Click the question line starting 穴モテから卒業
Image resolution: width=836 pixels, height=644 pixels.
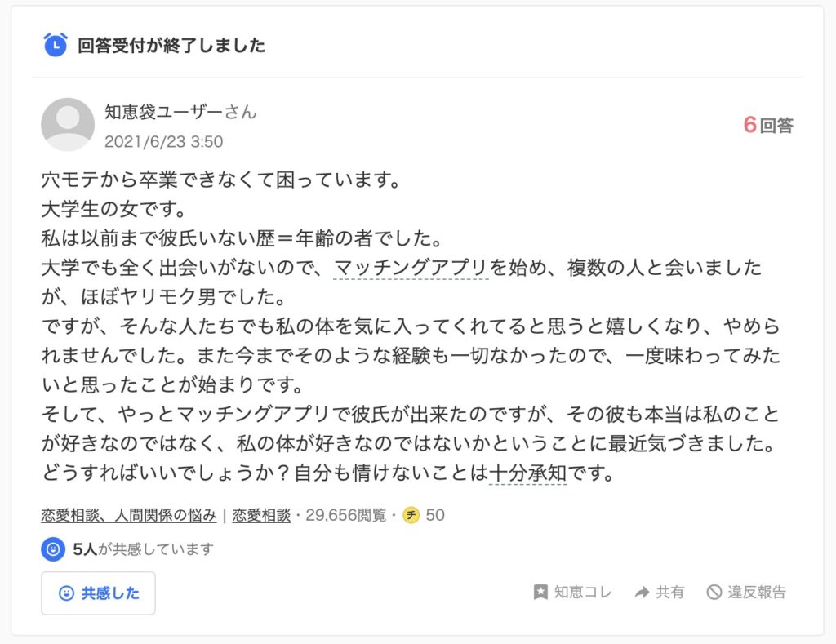(220, 179)
